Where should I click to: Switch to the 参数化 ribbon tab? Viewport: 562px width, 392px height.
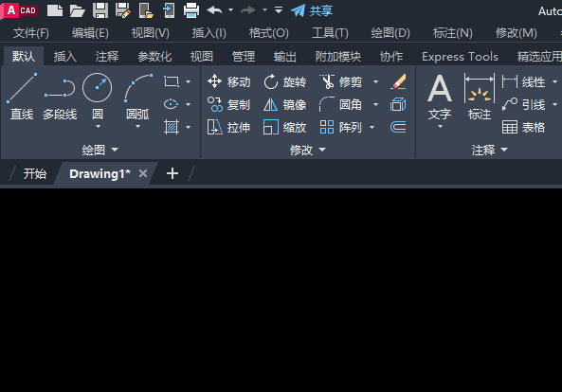154,56
